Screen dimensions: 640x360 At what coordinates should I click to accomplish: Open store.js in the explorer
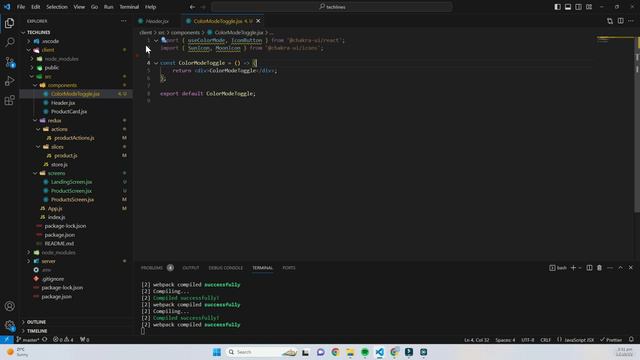59,164
